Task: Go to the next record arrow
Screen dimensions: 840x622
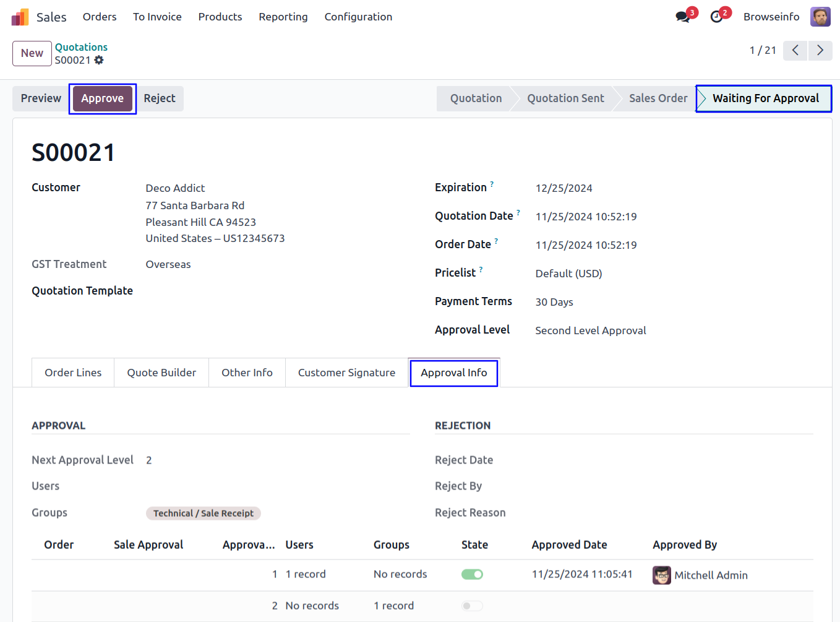Action: click(820, 50)
